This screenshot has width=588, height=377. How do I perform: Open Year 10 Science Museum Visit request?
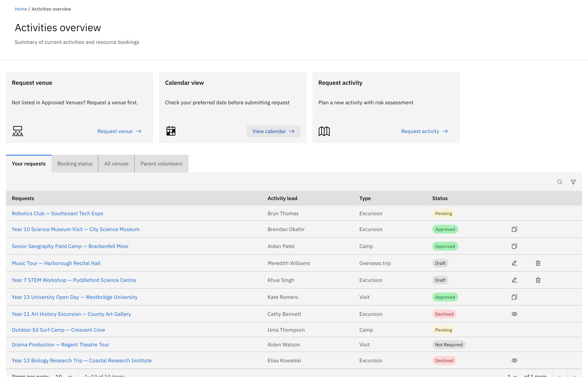click(76, 229)
